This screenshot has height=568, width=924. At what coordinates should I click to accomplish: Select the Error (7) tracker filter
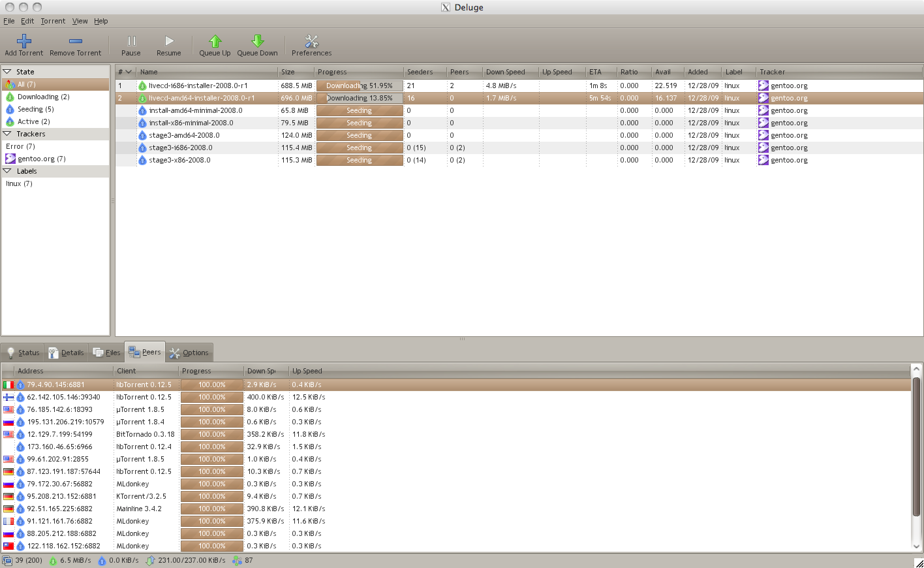click(x=55, y=147)
